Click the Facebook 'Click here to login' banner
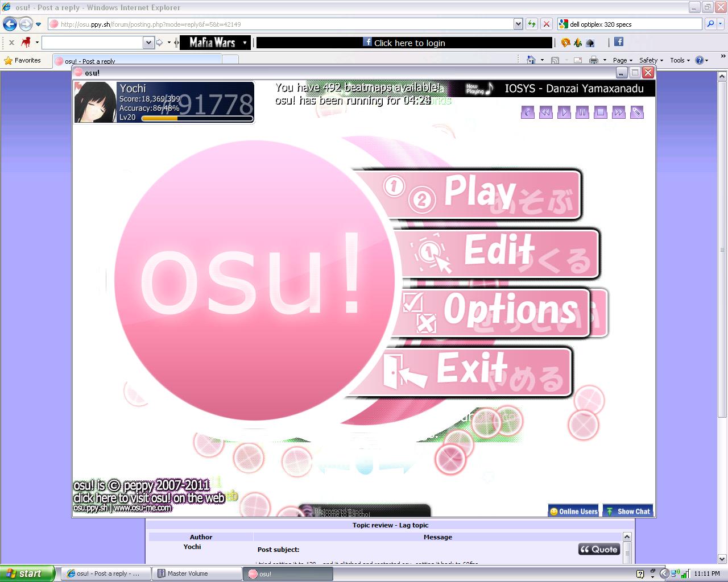The width and height of the screenshot is (728, 582). click(404, 43)
